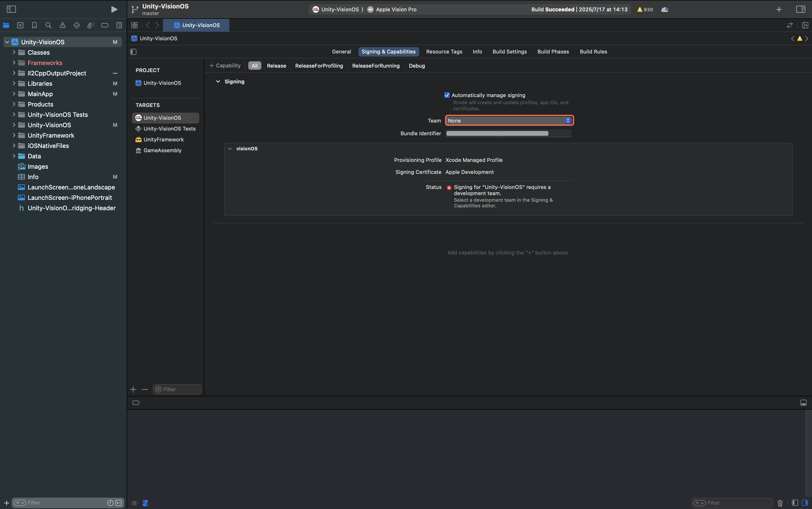This screenshot has height=509, width=812.
Task: Select the UnityFramework target
Action: point(166,139)
